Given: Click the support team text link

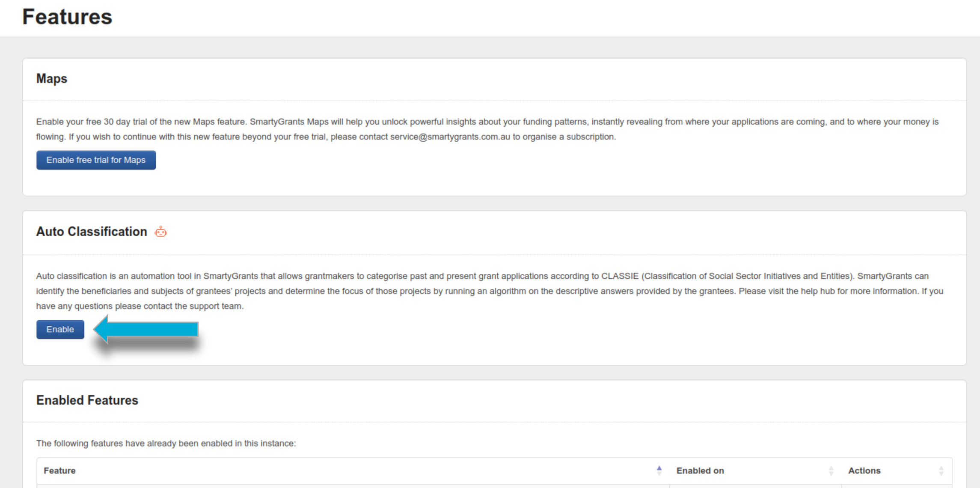Looking at the screenshot, I should 216,306.
